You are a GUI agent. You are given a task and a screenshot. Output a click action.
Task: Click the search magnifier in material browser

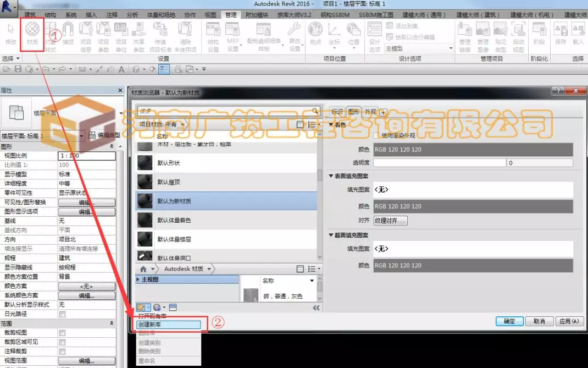click(x=315, y=111)
